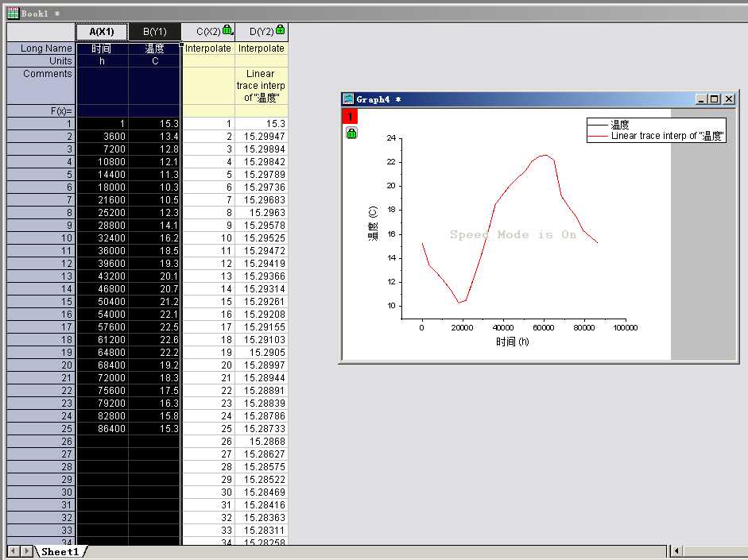Click the horizontal scrollbar left arrow
This screenshot has height=560, width=748.
tap(676, 551)
